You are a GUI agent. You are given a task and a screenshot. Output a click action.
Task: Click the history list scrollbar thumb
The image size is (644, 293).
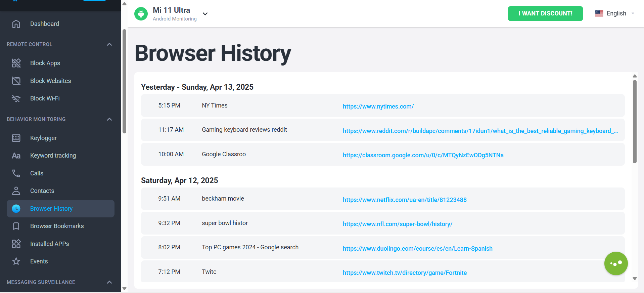point(635,121)
